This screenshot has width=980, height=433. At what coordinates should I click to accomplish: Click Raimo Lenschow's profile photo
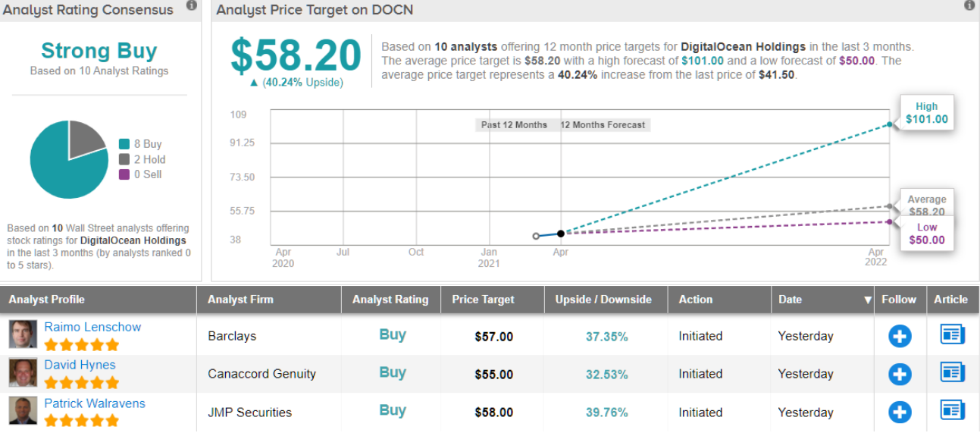coord(23,334)
